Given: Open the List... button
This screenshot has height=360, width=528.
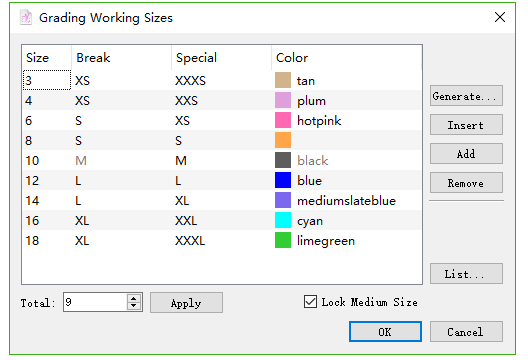Looking at the screenshot, I should pos(466,274).
